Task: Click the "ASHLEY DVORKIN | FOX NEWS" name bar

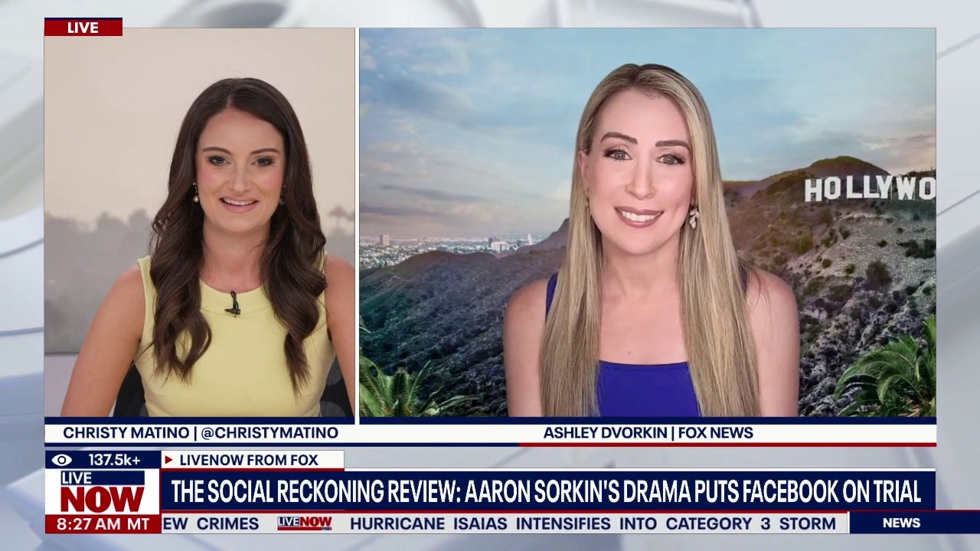Action: (648, 433)
